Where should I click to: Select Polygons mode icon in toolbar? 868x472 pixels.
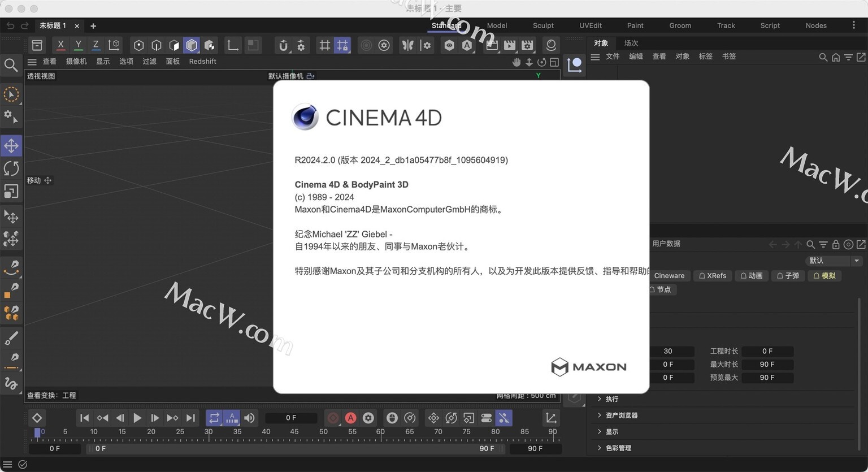pos(174,45)
